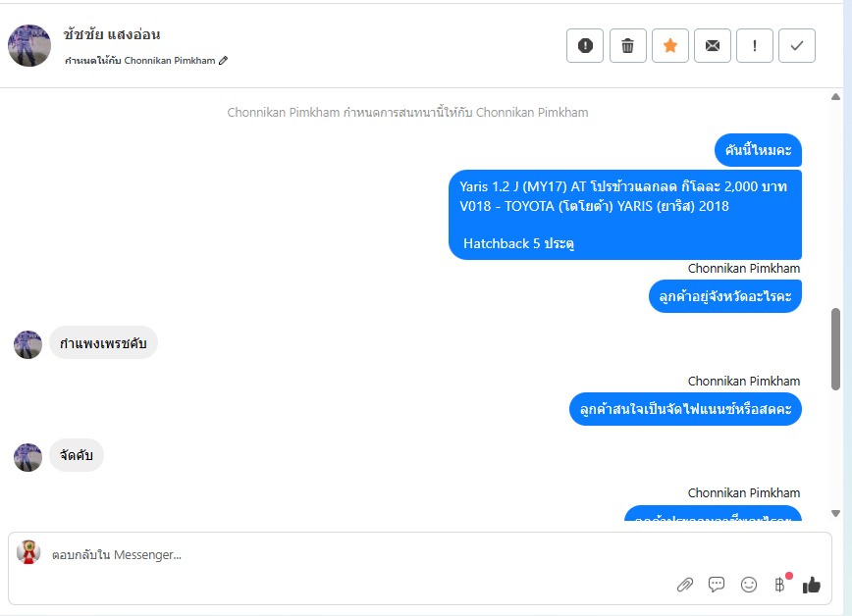852x616 pixels.
Task: Open the payment request baht icon
Action: [779, 585]
